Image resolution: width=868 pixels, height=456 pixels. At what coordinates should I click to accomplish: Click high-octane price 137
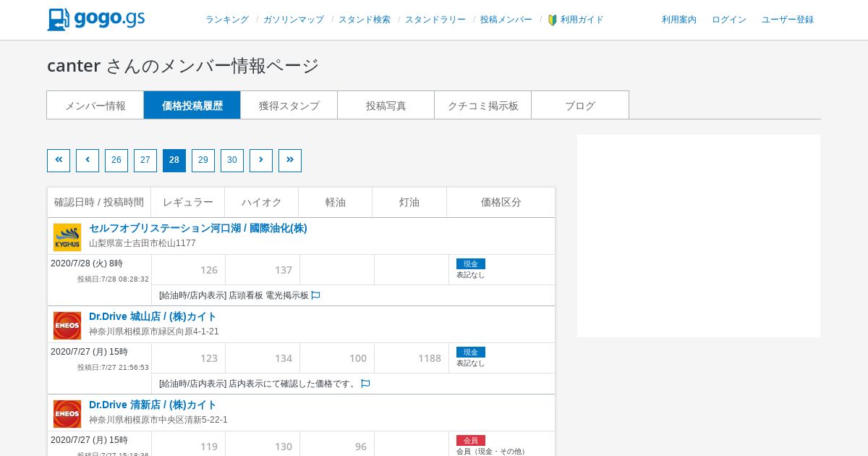[x=284, y=270]
